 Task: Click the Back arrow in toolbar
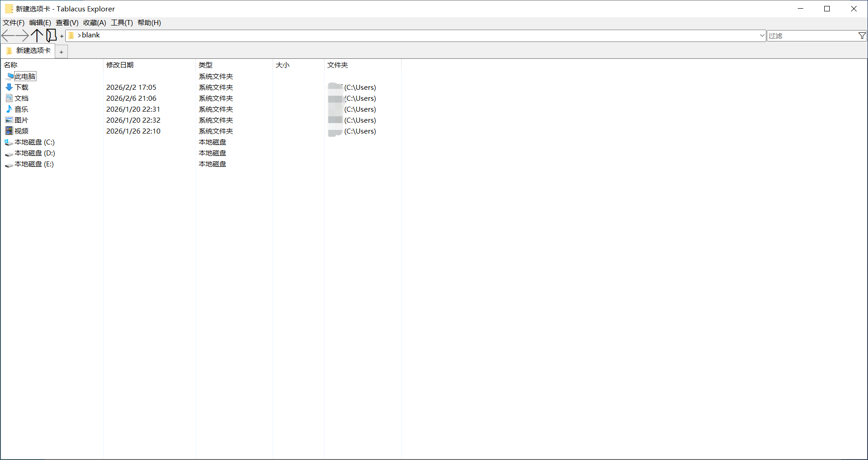[8, 35]
